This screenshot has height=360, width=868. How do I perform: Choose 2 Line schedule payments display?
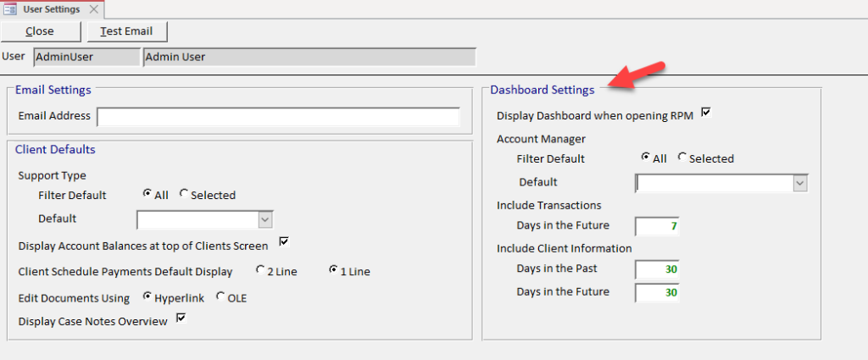click(260, 270)
